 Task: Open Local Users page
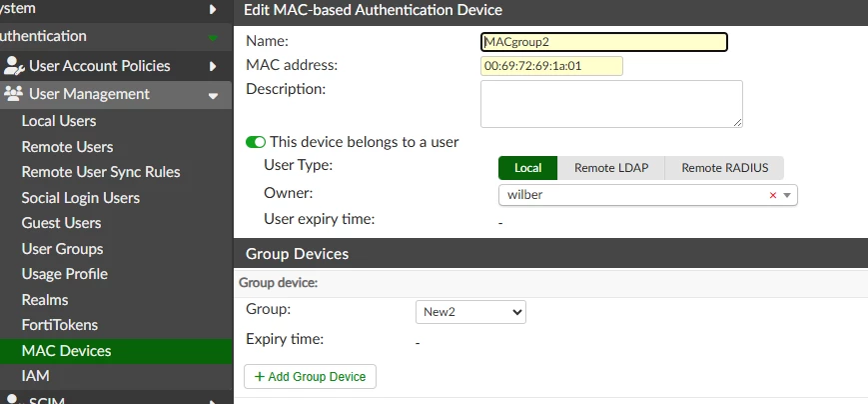click(59, 121)
